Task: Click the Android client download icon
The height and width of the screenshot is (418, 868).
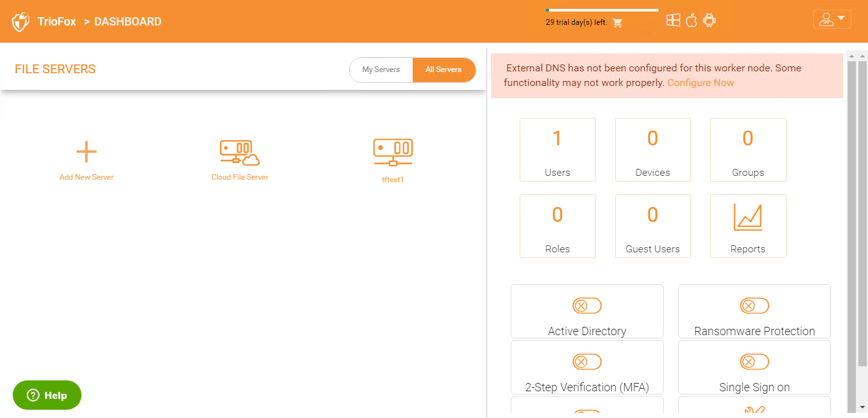Action: (709, 20)
